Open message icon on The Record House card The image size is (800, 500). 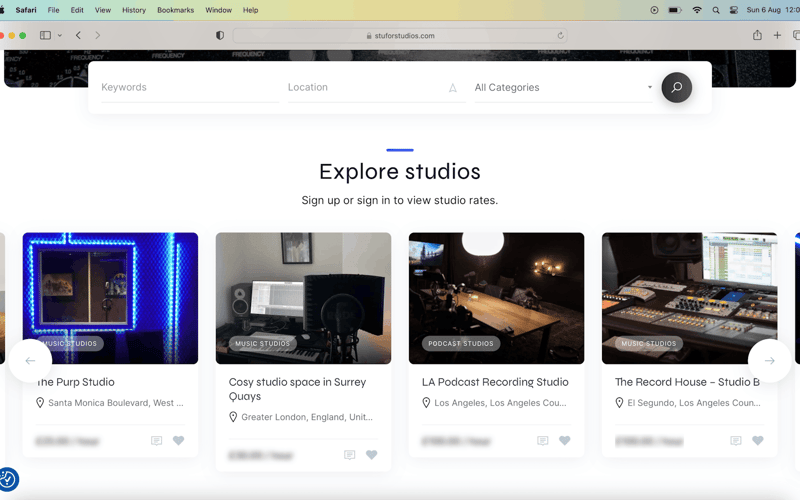[736, 440]
